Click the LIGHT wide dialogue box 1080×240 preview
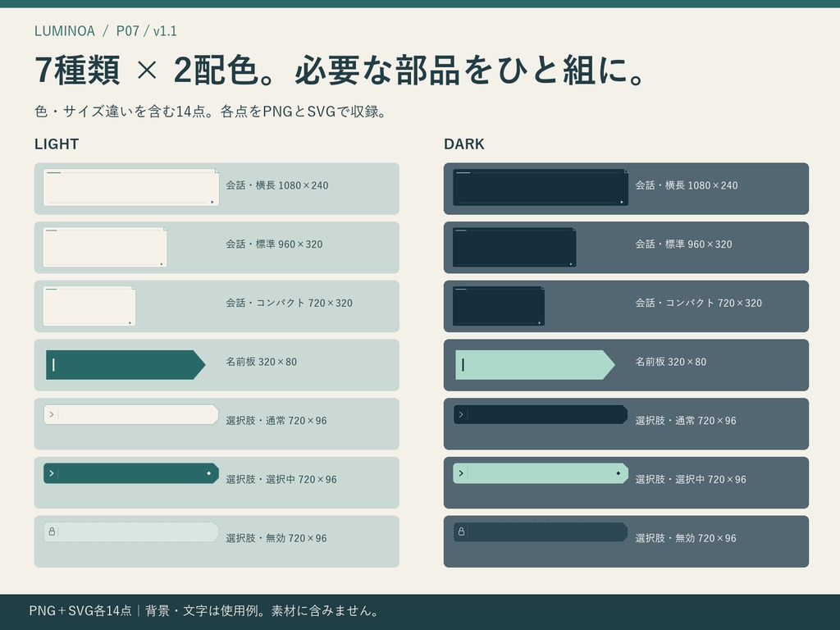Viewport: 840px width, 630px height. pos(131,188)
